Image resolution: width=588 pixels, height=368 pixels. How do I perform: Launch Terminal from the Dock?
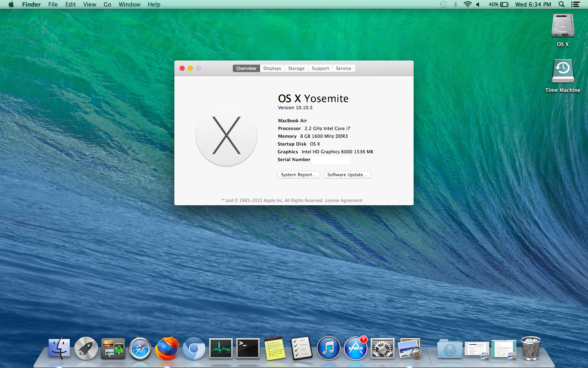(x=248, y=348)
